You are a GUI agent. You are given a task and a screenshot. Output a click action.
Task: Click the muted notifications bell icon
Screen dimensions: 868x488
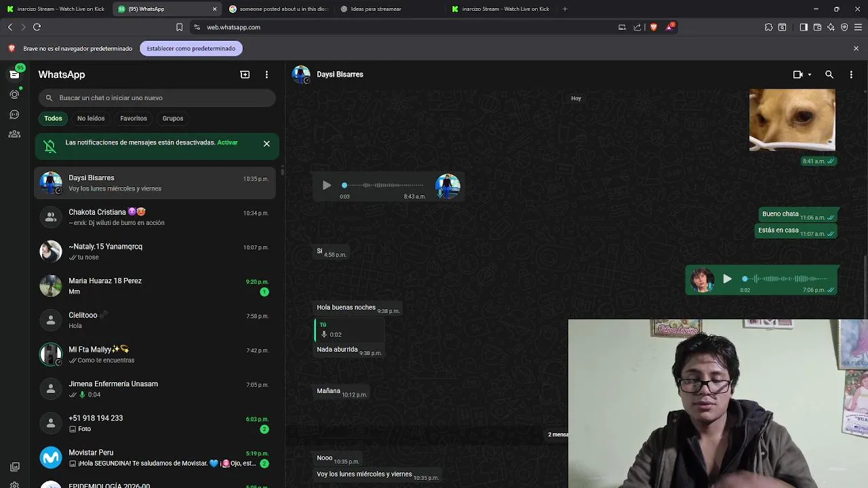click(x=50, y=145)
